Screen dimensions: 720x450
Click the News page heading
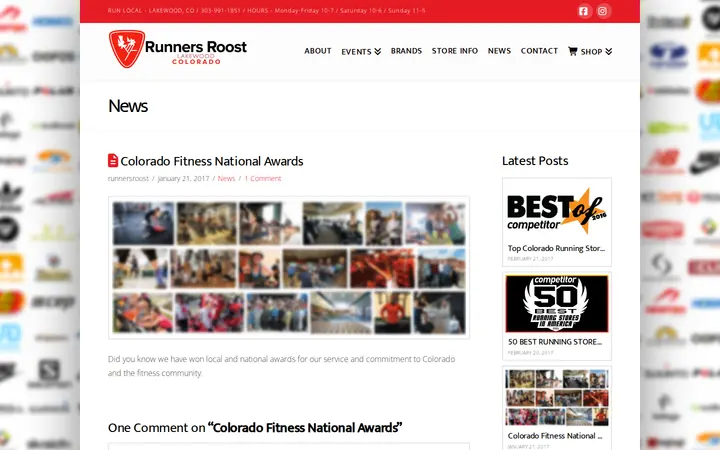coord(128,106)
